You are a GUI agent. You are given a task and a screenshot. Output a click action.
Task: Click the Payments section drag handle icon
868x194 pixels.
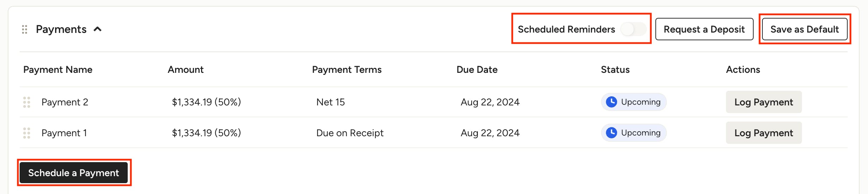coord(25,29)
